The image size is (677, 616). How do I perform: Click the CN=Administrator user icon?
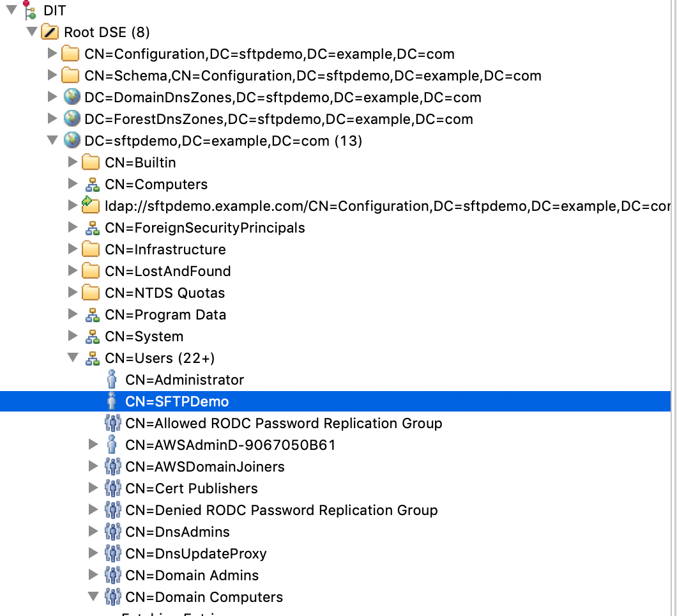[112, 380]
